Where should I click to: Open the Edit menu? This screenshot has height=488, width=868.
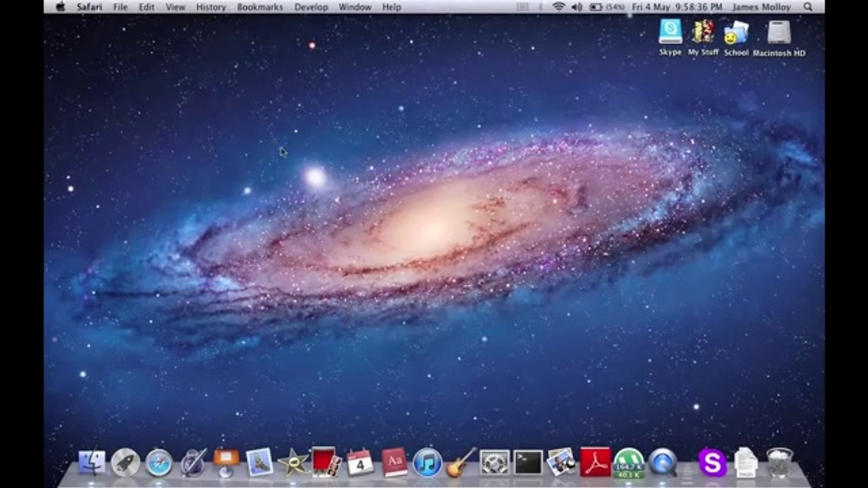[146, 7]
